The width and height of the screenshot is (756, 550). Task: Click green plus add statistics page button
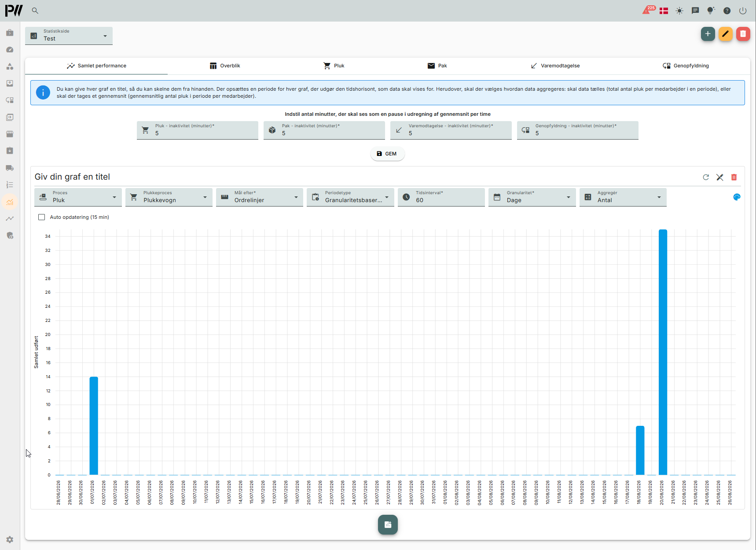pos(708,34)
